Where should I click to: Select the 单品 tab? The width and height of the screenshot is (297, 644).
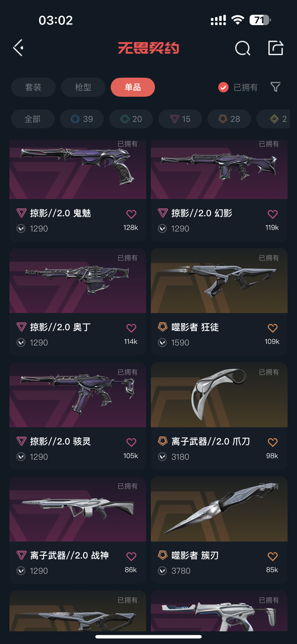pos(133,87)
